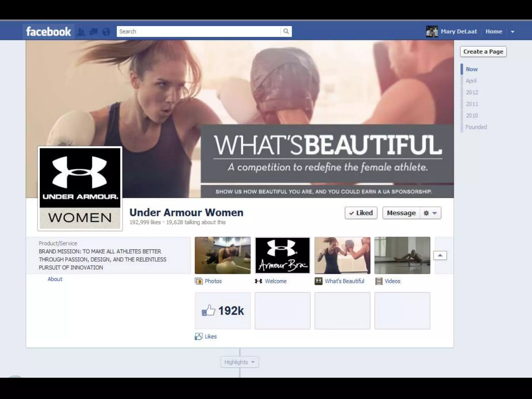Send a message with the Message button
Viewport: 532px width, 399px height.
click(x=401, y=213)
